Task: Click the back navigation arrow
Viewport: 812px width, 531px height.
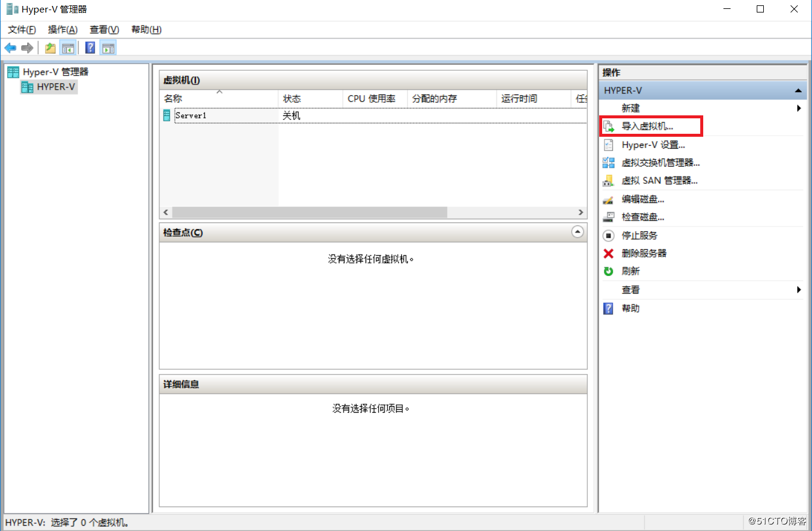Action: pos(10,48)
